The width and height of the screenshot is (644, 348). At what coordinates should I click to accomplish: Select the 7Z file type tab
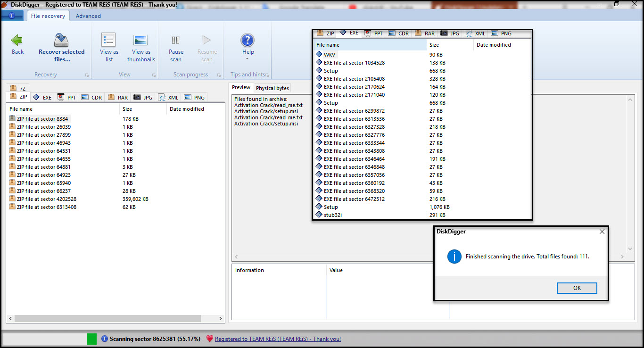pos(18,88)
